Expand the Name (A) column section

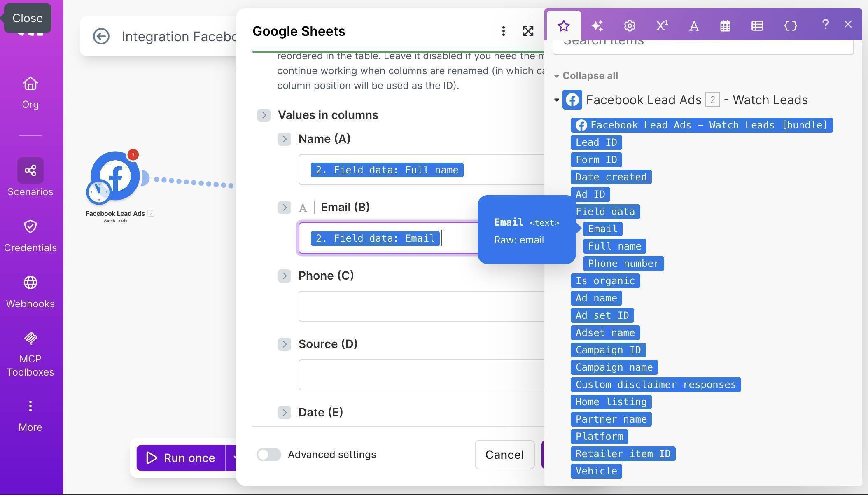pyautogui.click(x=285, y=139)
